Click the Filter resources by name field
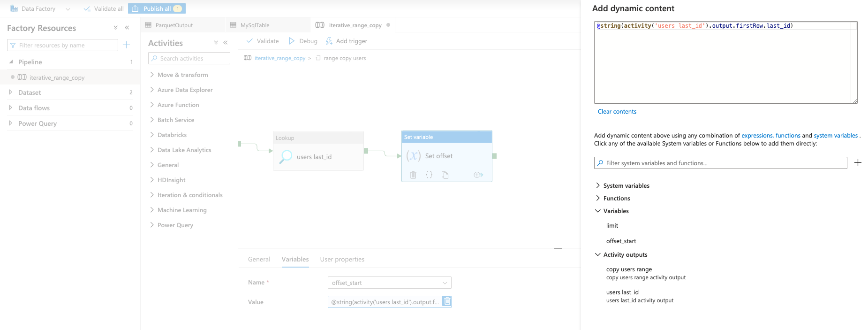The height and width of the screenshot is (330, 868). pyautogui.click(x=62, y=45)
